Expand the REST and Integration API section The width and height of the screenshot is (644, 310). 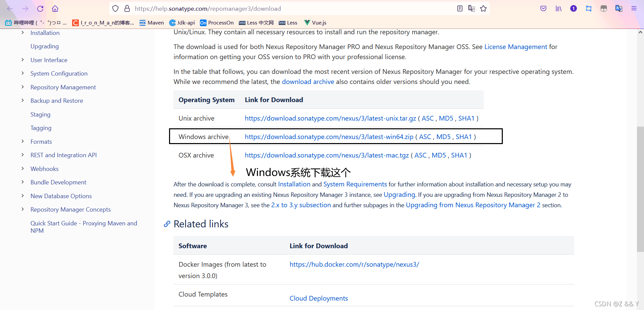click(x=22, y=155)
